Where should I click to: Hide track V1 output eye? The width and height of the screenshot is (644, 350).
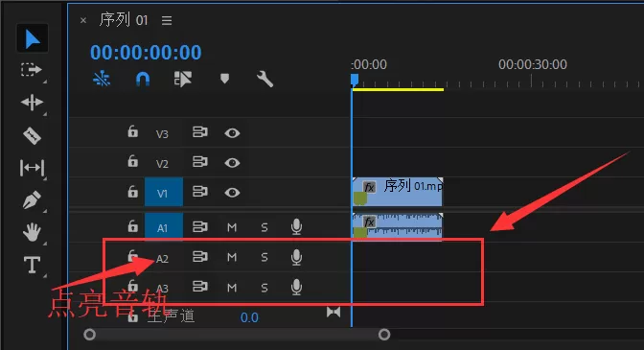(x=232, y=192)
